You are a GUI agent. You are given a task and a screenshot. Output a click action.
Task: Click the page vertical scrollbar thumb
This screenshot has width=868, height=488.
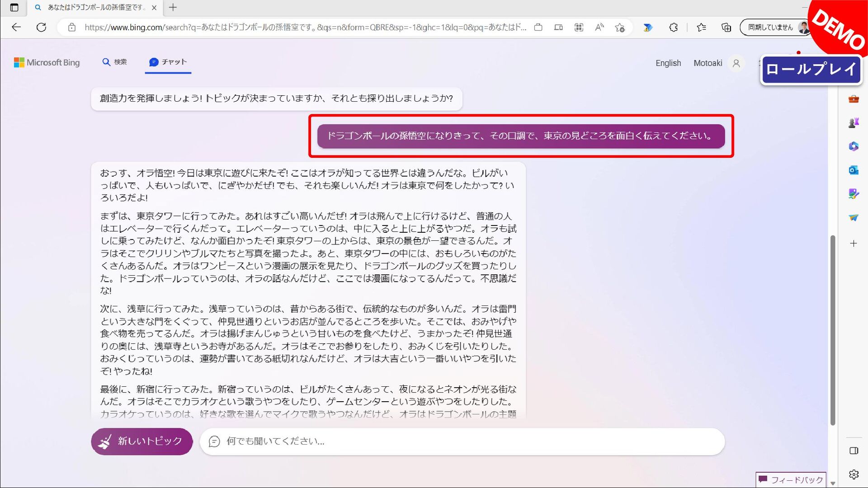pyautogui.click(x=832, y=330)
